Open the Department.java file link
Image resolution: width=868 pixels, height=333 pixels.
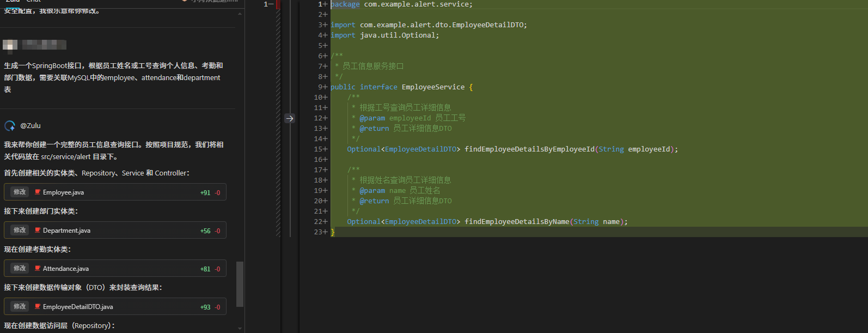pos(66,231)
